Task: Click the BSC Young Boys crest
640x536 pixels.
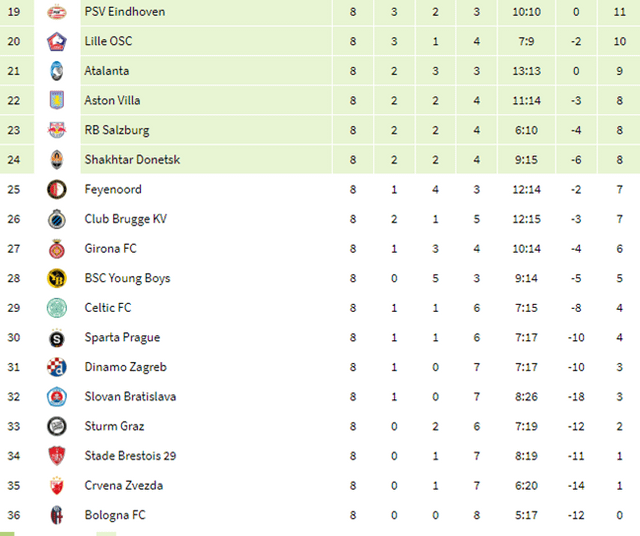Action: [x=56, y=279]
